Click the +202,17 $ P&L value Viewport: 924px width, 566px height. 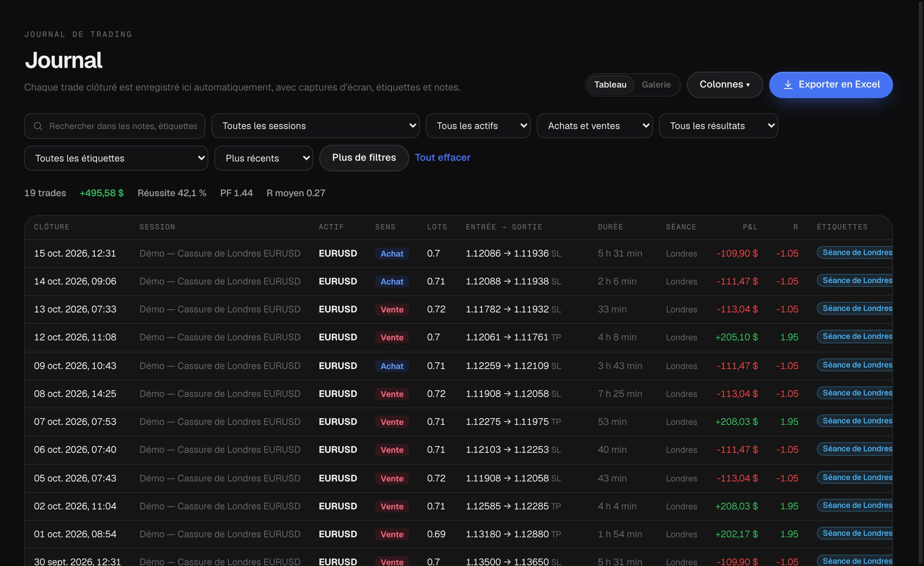point(736,534)
